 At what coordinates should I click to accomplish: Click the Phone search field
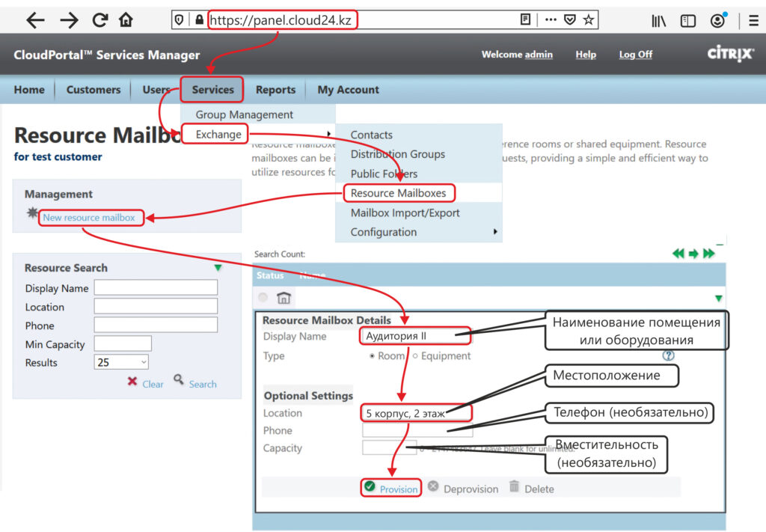pos(156,325)
